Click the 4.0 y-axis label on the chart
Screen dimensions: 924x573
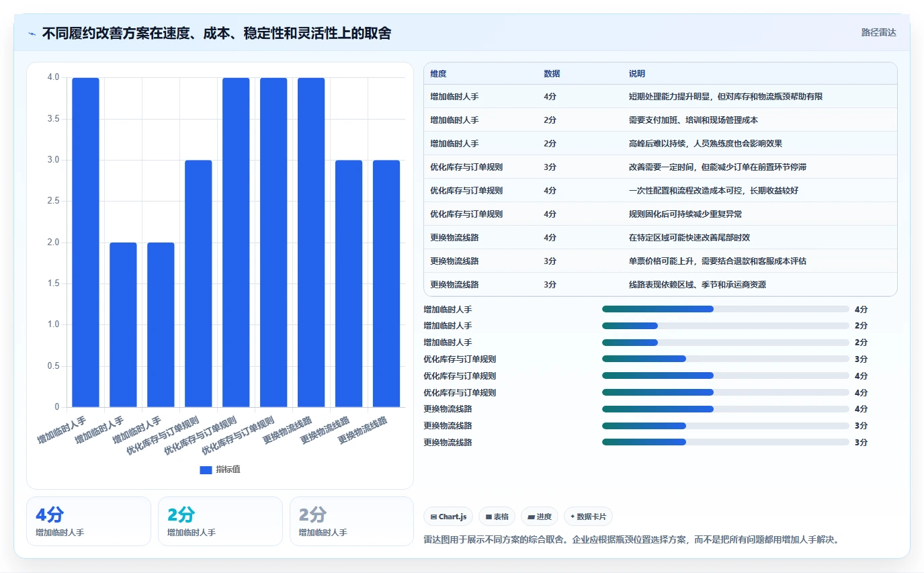[53, 77]
